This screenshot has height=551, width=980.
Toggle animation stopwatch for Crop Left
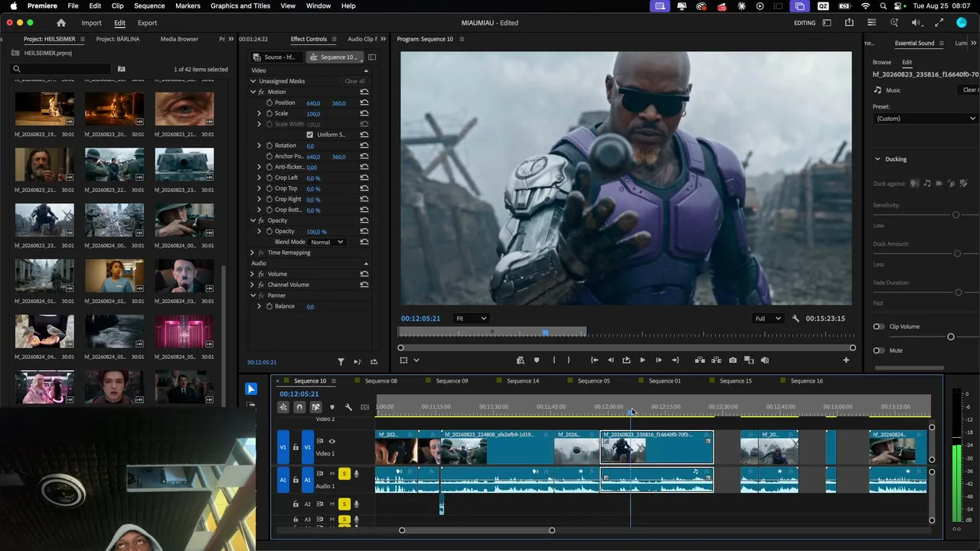[x=269, y=178]
